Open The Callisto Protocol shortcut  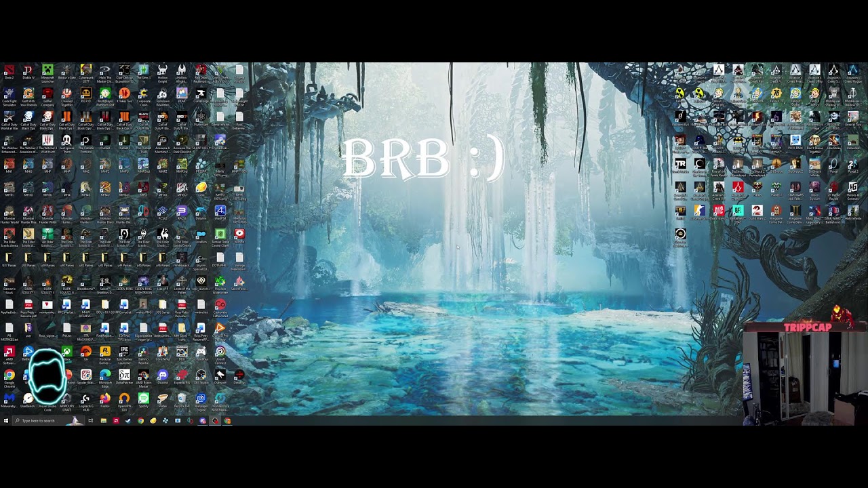pyautogui.click(x=85, y=143)
